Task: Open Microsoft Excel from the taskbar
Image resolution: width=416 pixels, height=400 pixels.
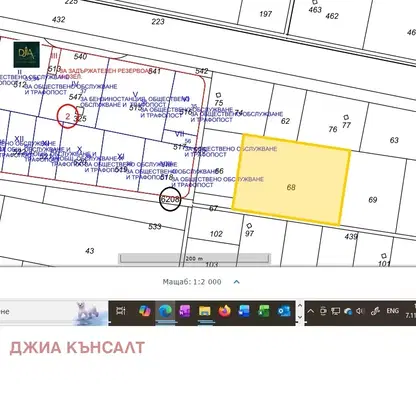Action: (264, 311)
